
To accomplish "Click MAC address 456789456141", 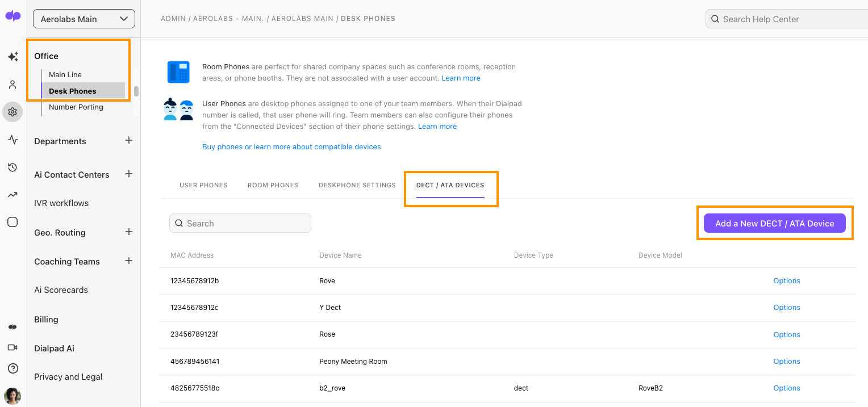I will pyautogui.click(x=195, y=361).
